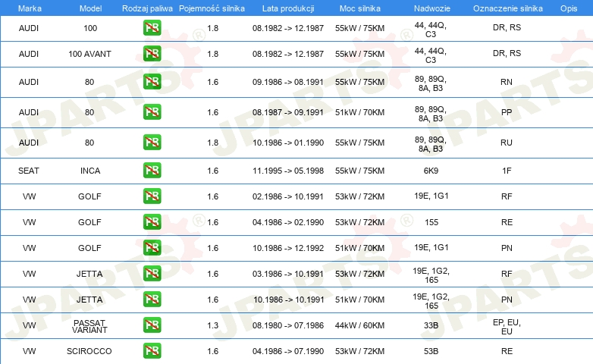
Task: Click '51kW / 70KM' in AUDI 80 PP row
Action: tap(359, 112)
